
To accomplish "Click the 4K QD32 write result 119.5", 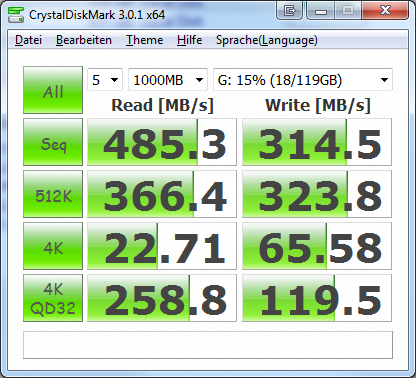I will pos(317,298).
